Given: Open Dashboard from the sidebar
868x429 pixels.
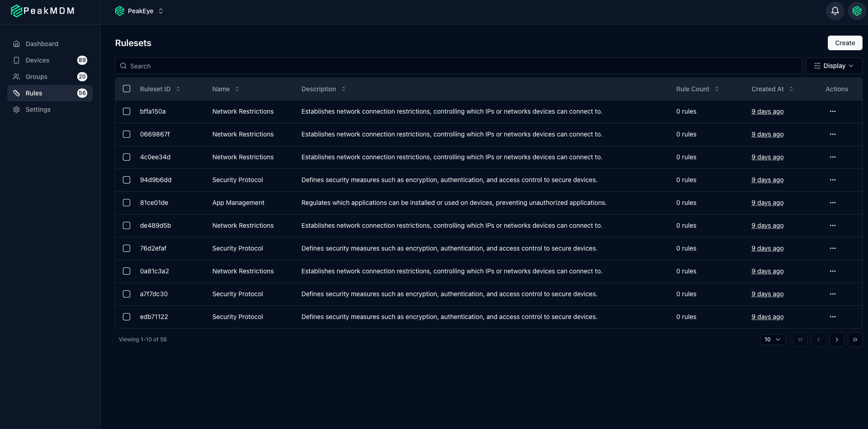Looking at the screenshot, I should tap(50, 44).
